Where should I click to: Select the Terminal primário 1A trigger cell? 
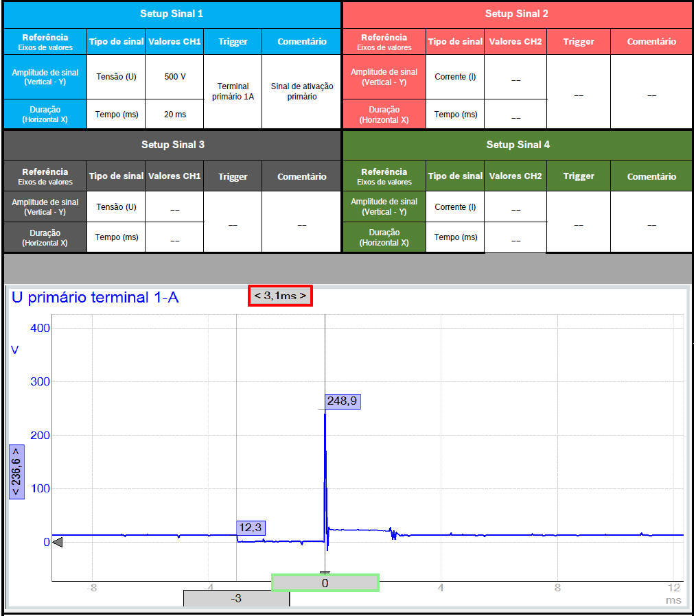tap(233, 92)
